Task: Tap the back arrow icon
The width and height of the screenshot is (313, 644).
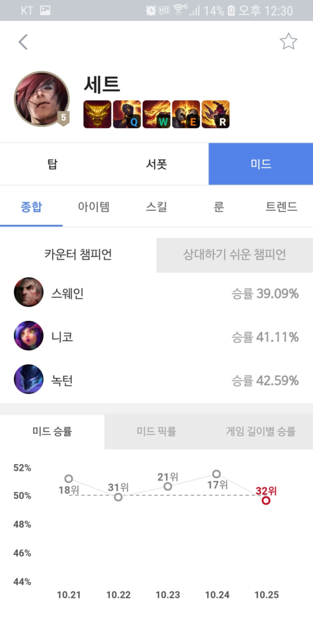Action: coord(23,42)
